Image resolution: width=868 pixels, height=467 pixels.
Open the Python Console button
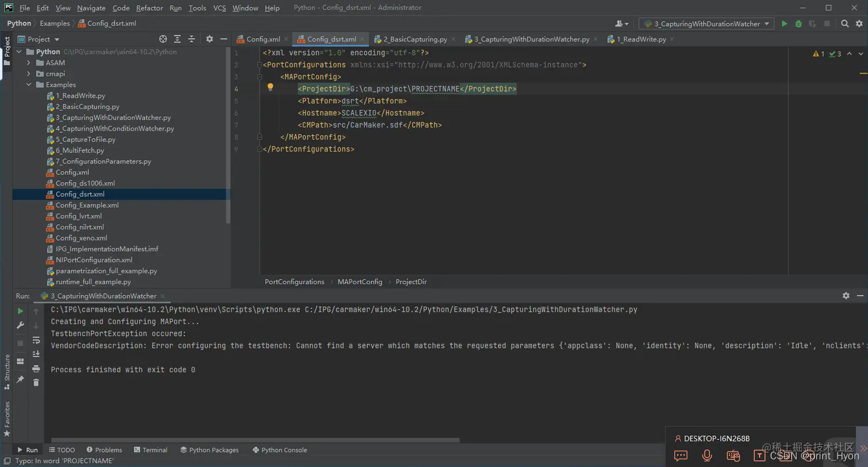[x=280, y=450]
